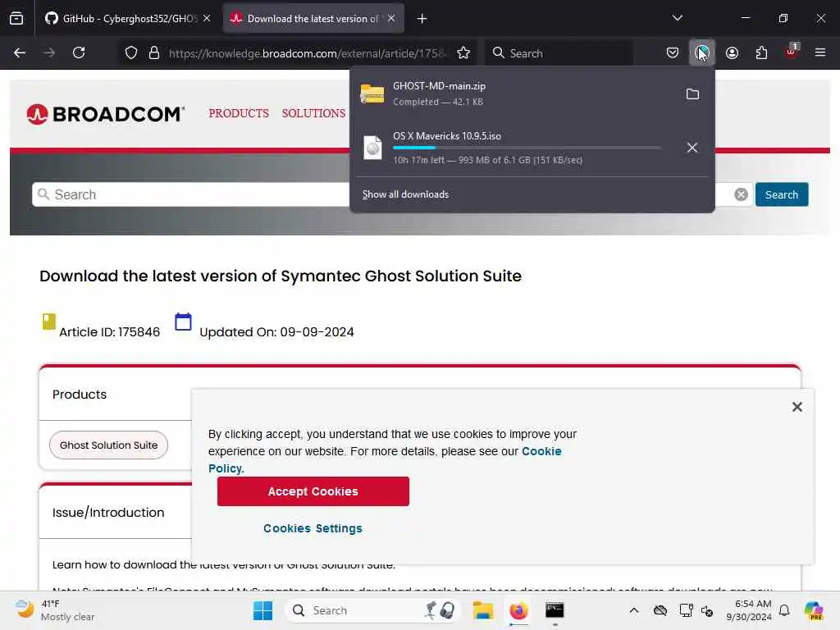Open the muted volume tray icon
The width and height of the screenshot is (840, 630).
tap(707, 610)
